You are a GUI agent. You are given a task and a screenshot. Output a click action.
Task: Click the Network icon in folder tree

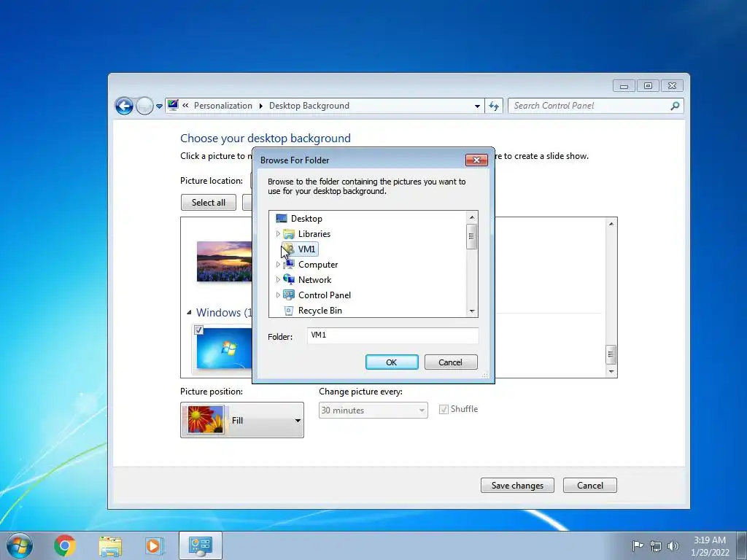289,279
